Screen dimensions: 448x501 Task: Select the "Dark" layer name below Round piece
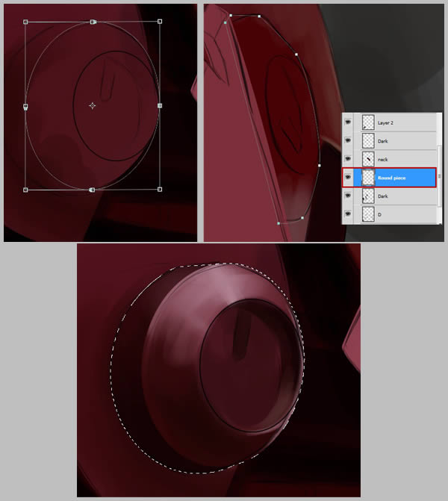[382, 196]
